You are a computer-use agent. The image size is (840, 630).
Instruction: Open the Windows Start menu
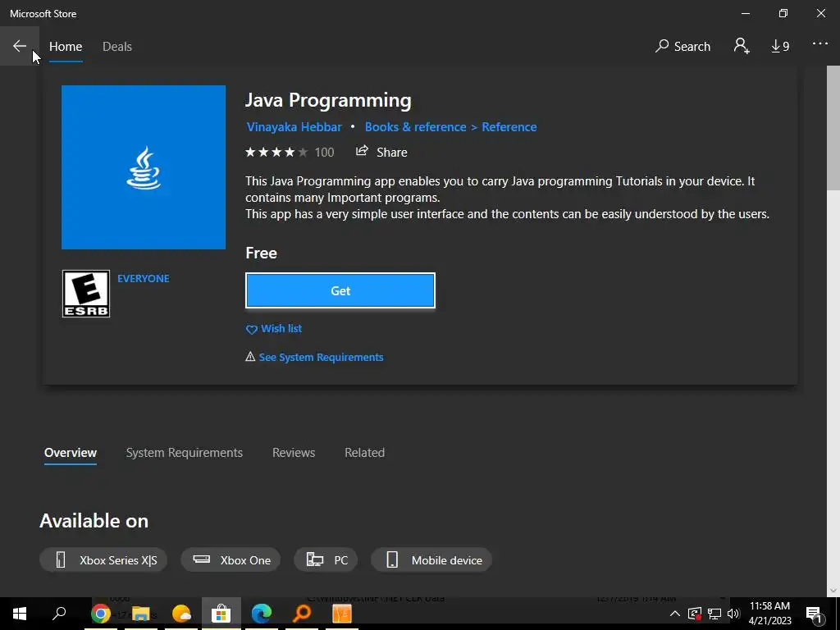pos(20,614)
